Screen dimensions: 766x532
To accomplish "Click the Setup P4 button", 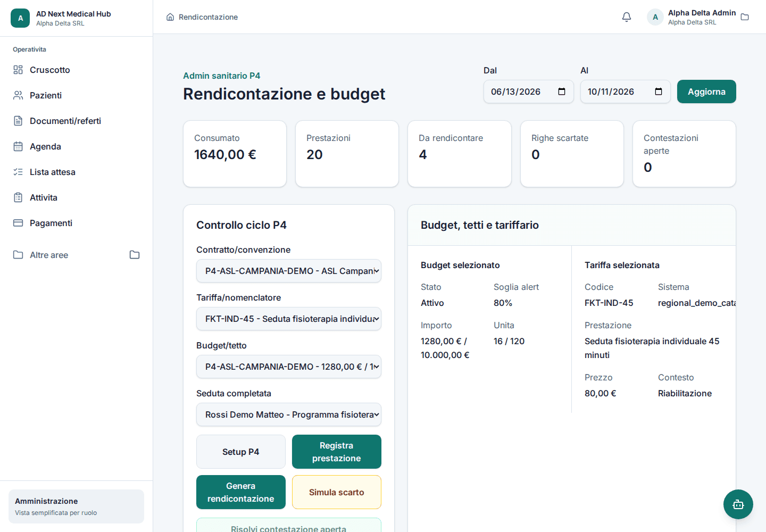I will click(241, 452).
